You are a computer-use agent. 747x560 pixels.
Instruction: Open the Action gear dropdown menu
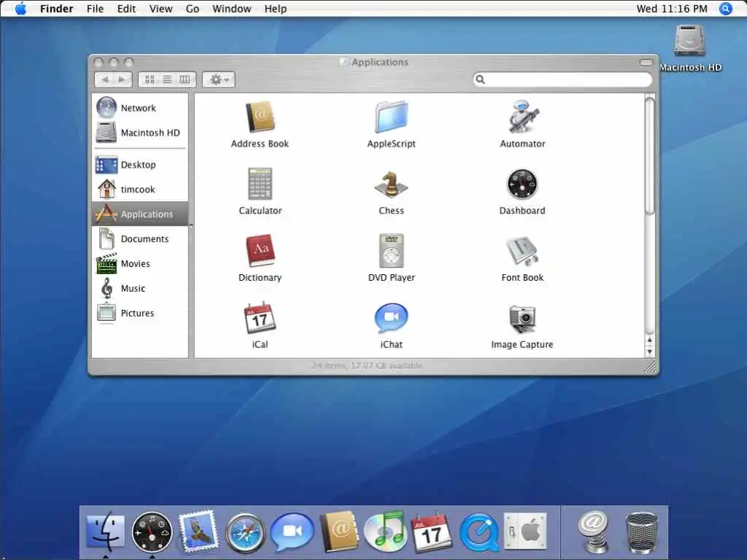[x=219, y=79]
